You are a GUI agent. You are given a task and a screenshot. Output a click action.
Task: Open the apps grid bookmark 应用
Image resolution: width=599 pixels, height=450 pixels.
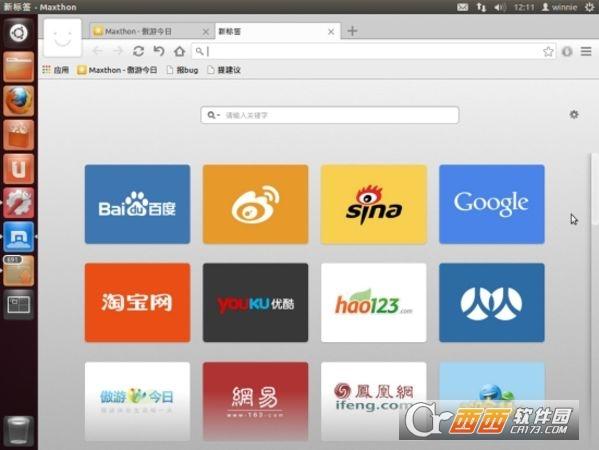point(56,70)
